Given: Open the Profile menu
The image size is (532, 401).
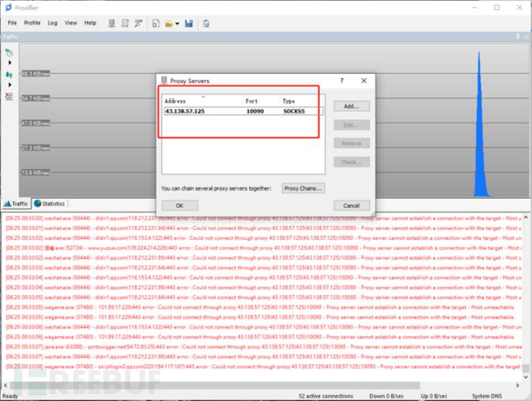Looking at the screenshot, I should tap(32, 22).
